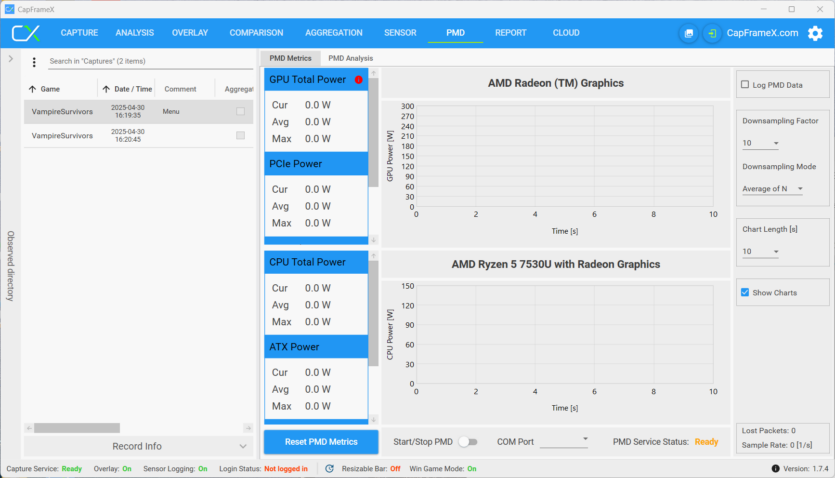Switch to the PMD Analysis sub-tab

350,58
